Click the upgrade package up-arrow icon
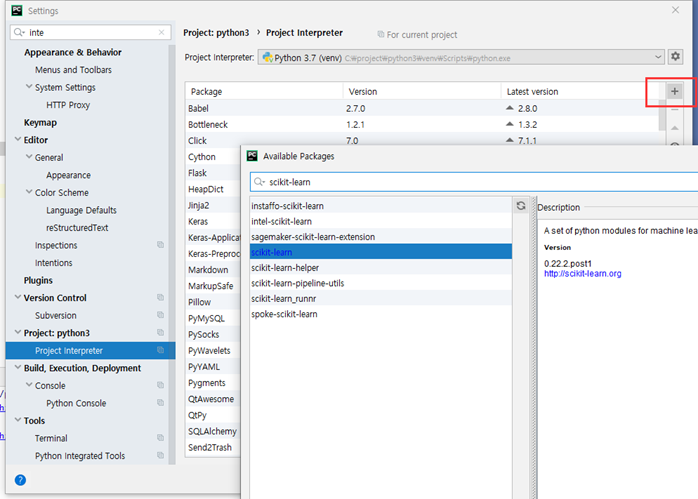This screenshot has height=499, width=698. pyautogui.click(x=675, y=128)
